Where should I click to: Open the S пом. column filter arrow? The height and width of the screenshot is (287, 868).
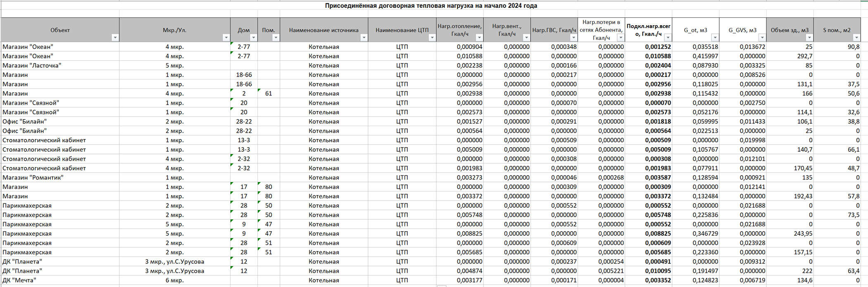(856, 38)
